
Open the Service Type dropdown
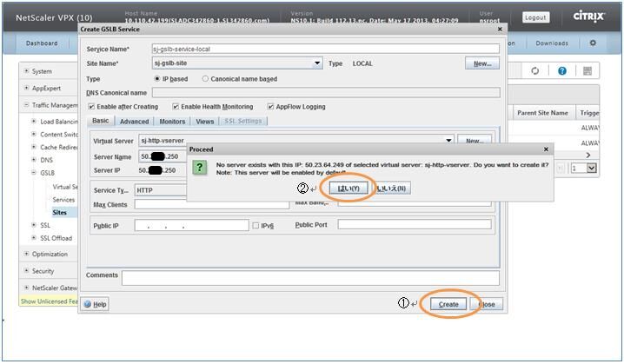coord(161,190)
